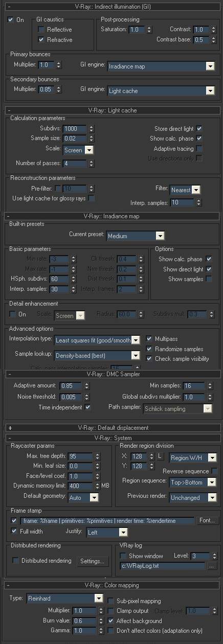This screenshot has height=644, width=223.
Task: Open Secondary bounces GI engine dropdown
Action: (161, 91)
